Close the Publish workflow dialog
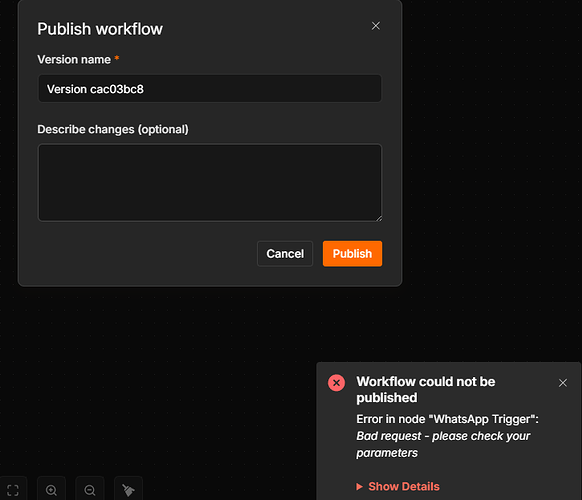Image resolution: width=582 pixels, height=500 pixels. 376,26
